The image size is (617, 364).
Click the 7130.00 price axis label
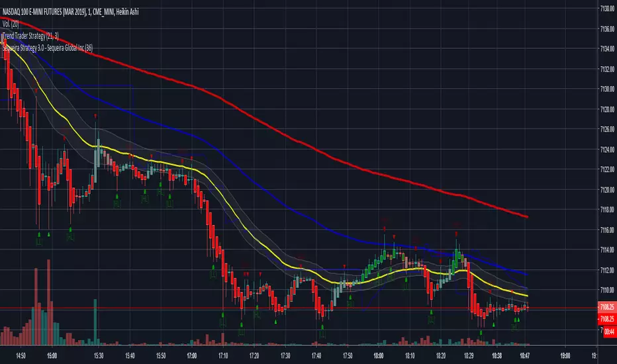click(x=607, y=89)
